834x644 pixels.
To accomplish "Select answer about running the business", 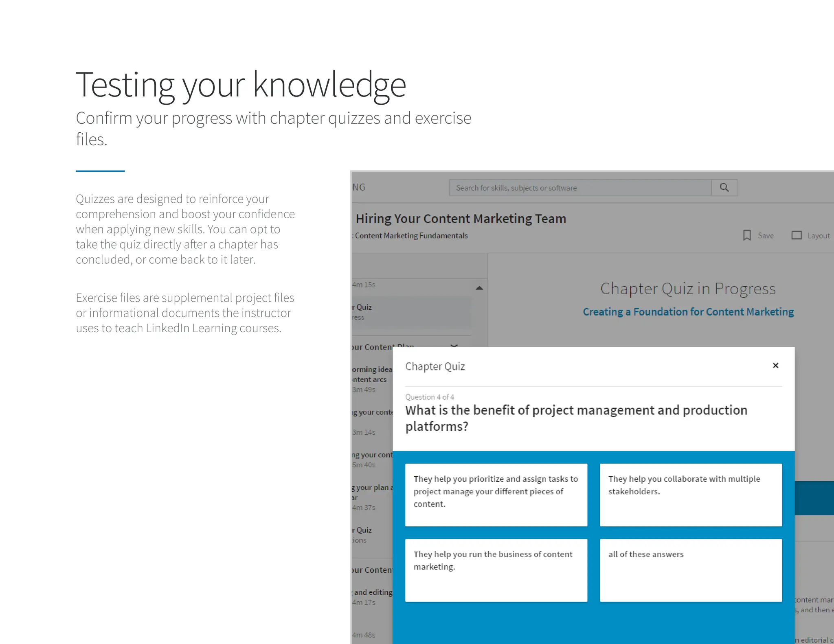I will (x=496, y=570).
